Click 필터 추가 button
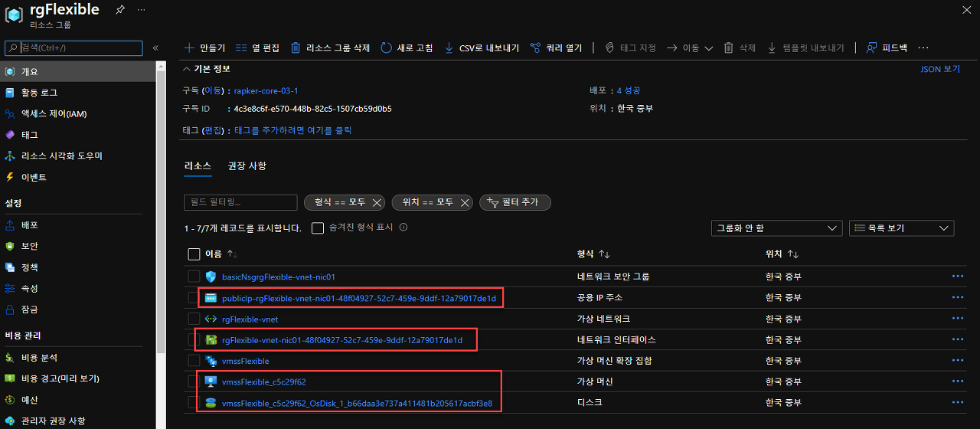 [x=515, y=202]
